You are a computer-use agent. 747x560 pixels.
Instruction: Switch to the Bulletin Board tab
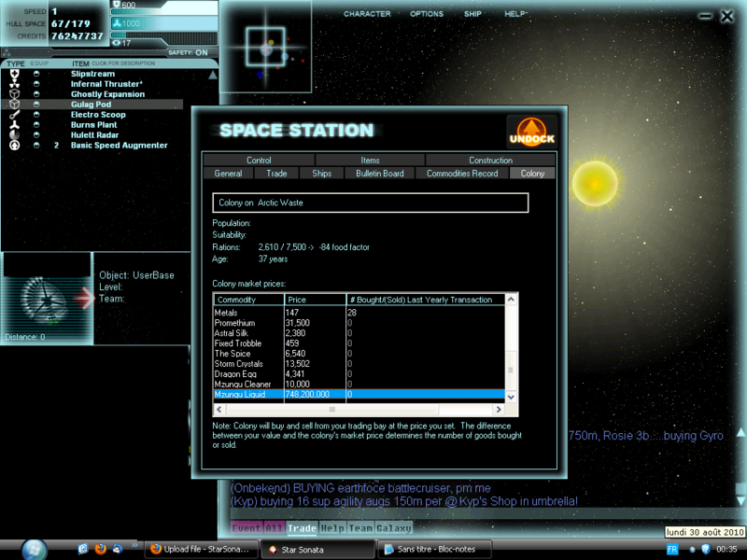click(379, 174)
